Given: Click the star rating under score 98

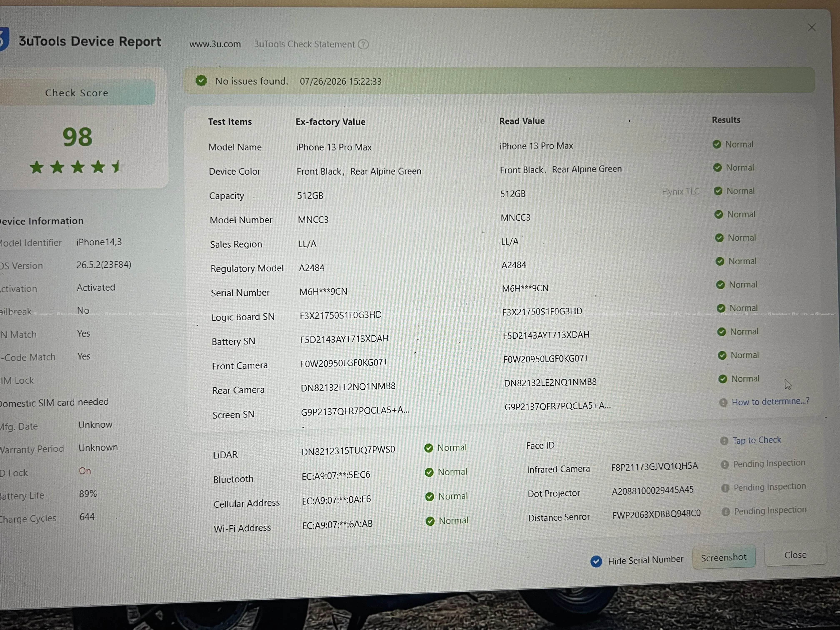Looking at the screenshot, I should click(75, 167).
